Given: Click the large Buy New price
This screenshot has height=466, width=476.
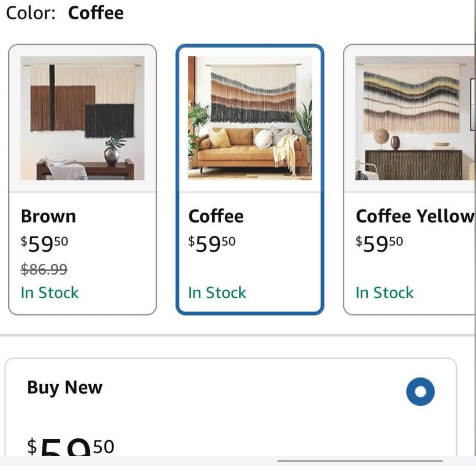Looking at the screenshot, I should coord(71,446).
